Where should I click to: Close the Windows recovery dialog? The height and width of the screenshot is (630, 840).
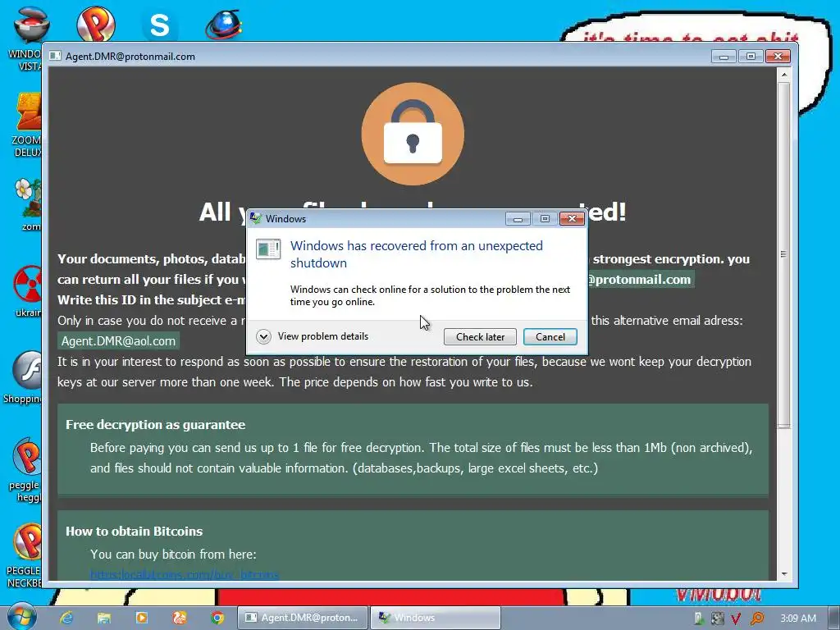click(x=572, y=218)
